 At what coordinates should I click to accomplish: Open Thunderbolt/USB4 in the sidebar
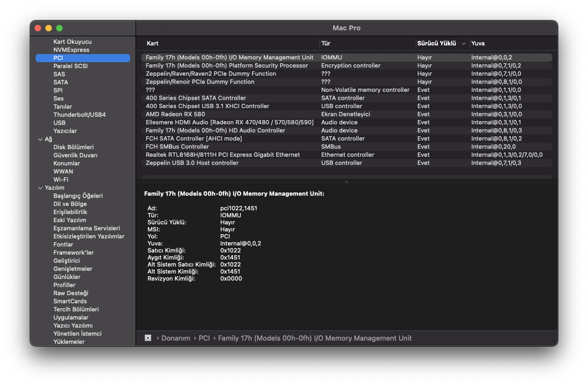click(x=79, y=115)
